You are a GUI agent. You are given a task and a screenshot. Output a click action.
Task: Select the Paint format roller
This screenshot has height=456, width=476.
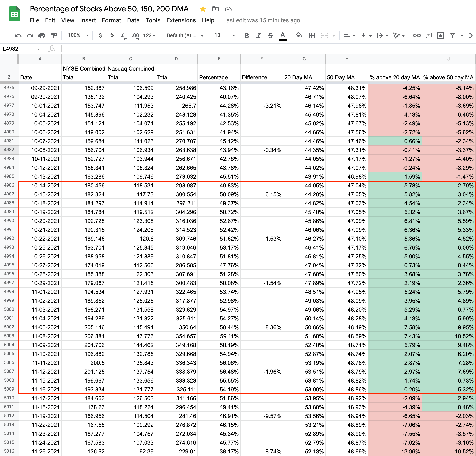[x=54, y=35]
